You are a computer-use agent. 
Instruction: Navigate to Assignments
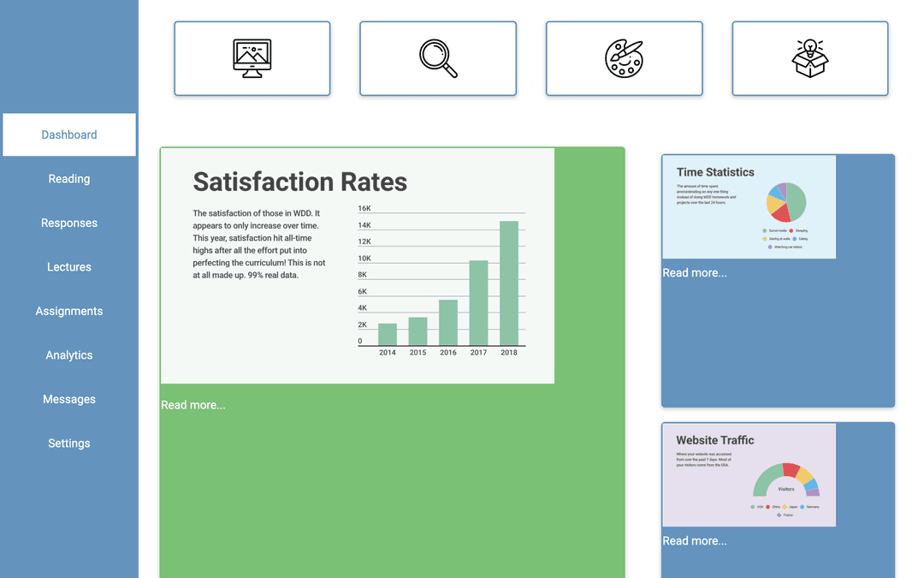69,311
